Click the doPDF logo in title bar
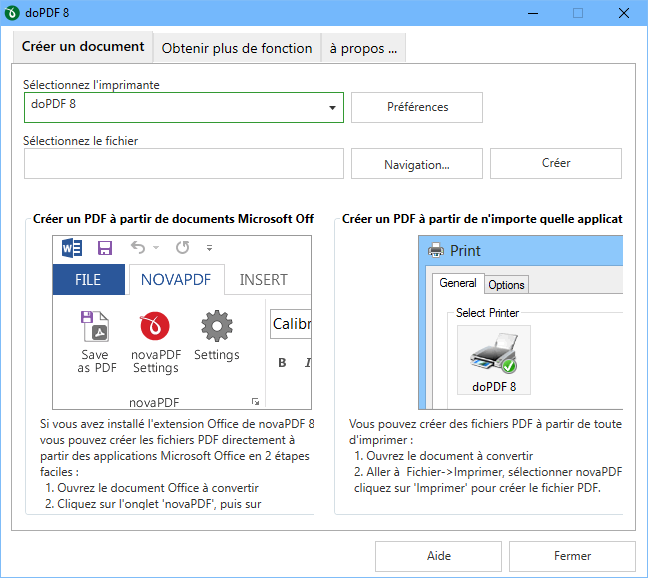 point(12,13)
